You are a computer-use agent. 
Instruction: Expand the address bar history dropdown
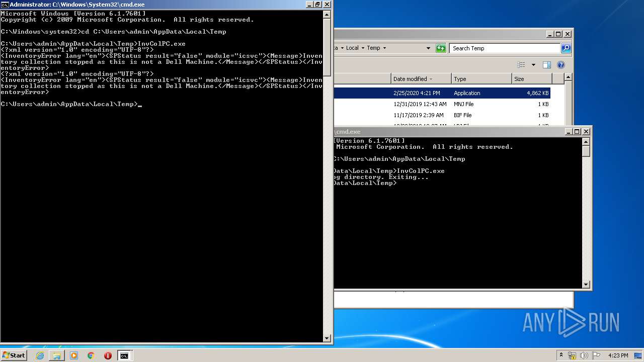point(428,48)
